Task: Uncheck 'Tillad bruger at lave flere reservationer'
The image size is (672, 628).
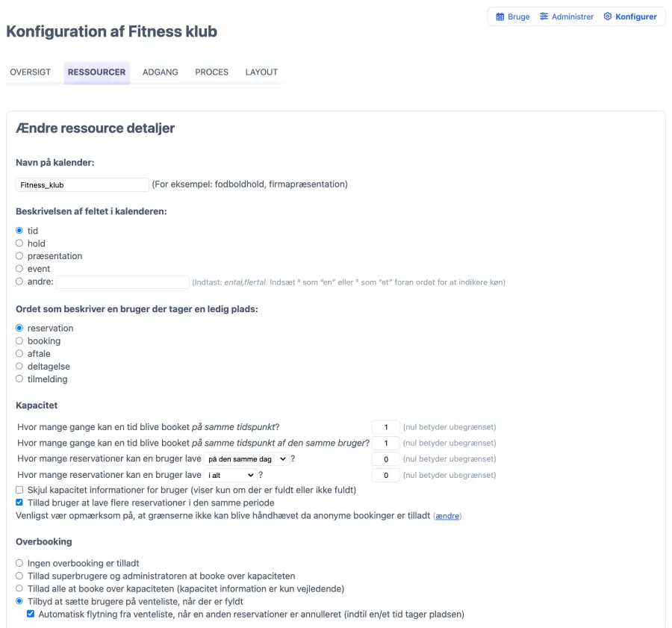Action: tap(19, 503)
